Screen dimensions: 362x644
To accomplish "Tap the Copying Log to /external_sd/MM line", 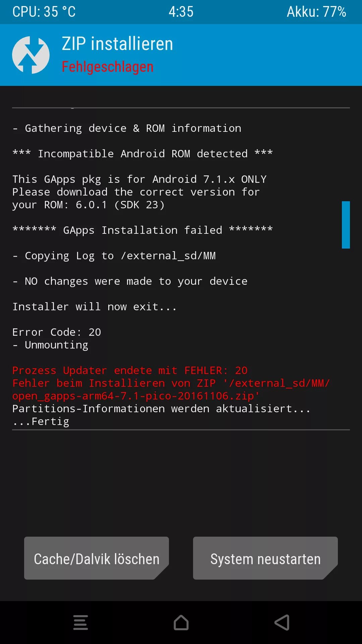I will coord(114,256).
